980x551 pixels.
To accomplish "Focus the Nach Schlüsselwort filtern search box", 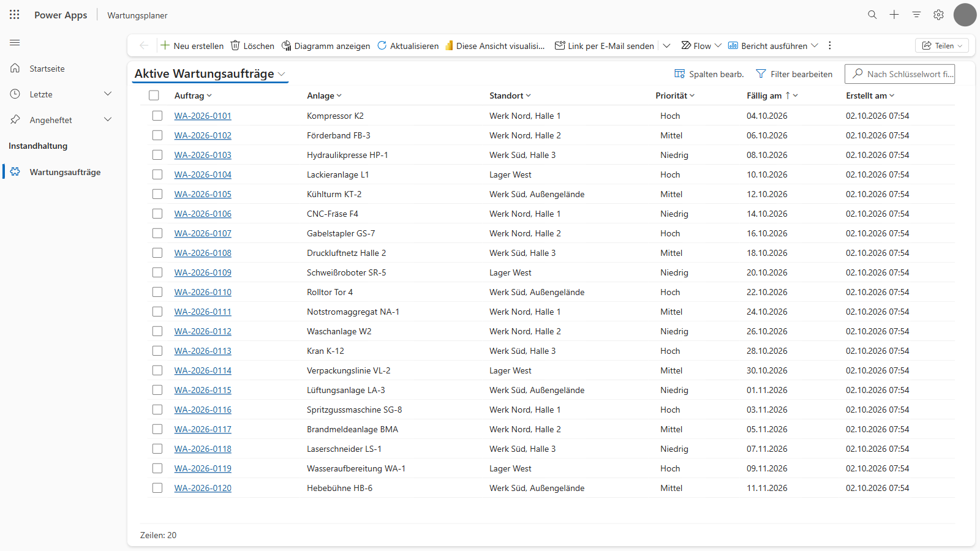I will pyautogui.click(x=900, y=74).
